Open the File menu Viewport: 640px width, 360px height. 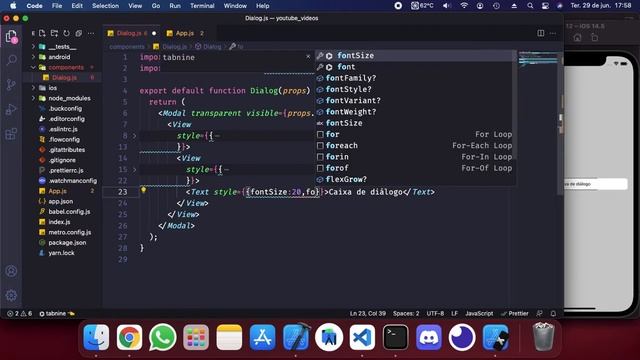[57, 6]
